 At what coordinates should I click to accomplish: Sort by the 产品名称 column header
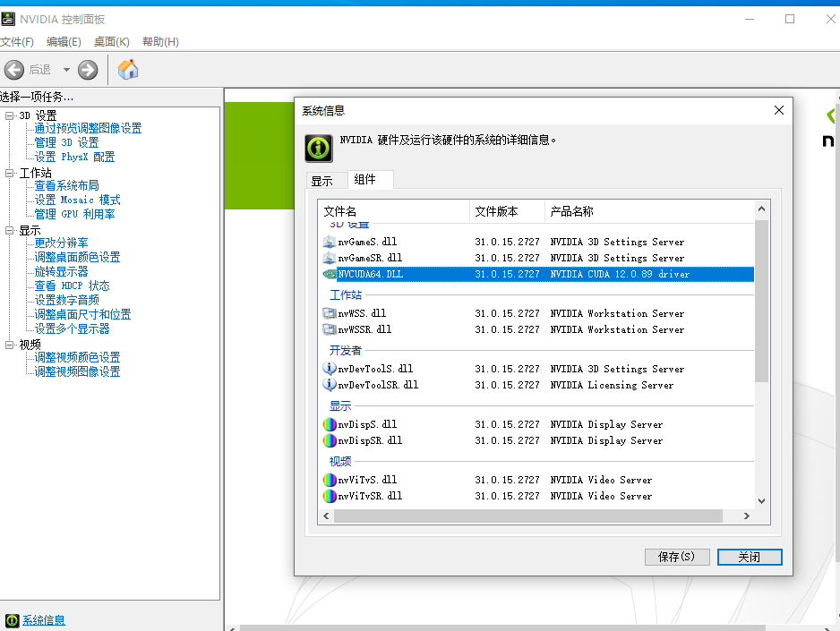pyautogui.click(x=649, y=211)
